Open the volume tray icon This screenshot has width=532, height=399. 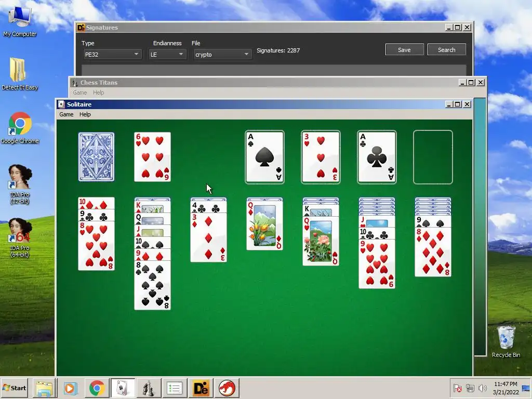pyautogui.click(x=482, y=388)
